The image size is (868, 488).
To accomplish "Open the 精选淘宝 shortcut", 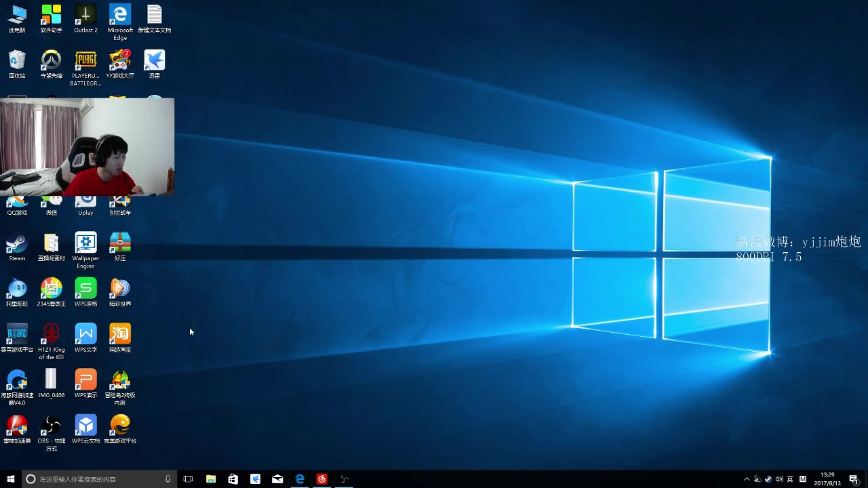I will pos(120,338).
